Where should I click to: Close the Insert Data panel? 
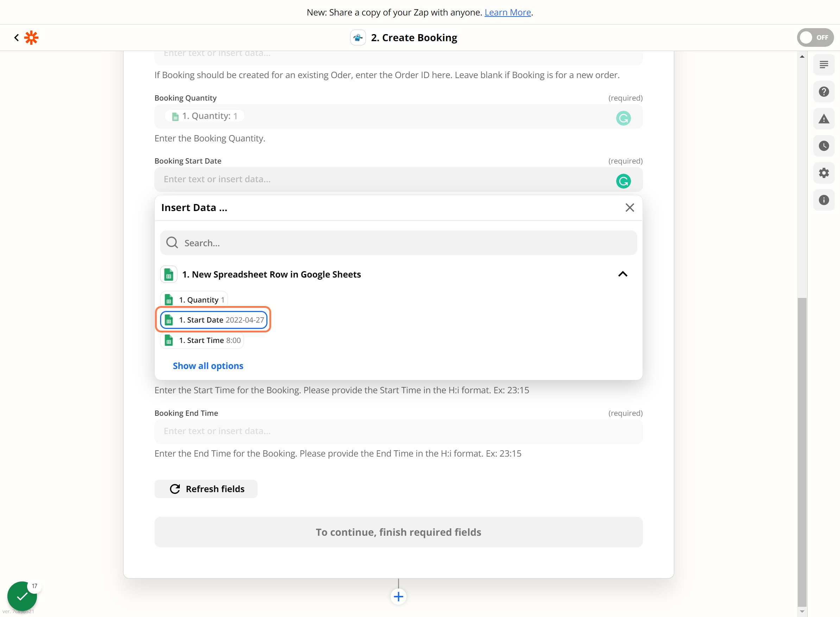pyautogui.click(x=630, y=207)
